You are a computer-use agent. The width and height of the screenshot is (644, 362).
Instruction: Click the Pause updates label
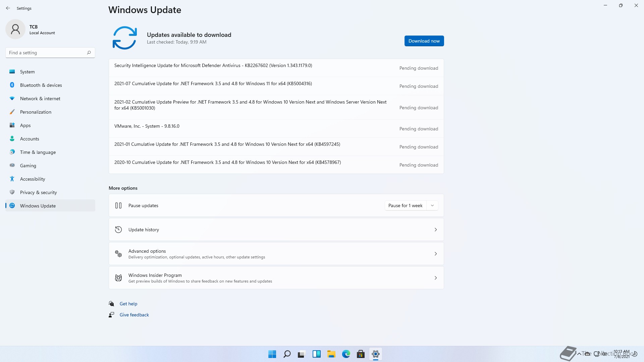[x=143, y=205]
